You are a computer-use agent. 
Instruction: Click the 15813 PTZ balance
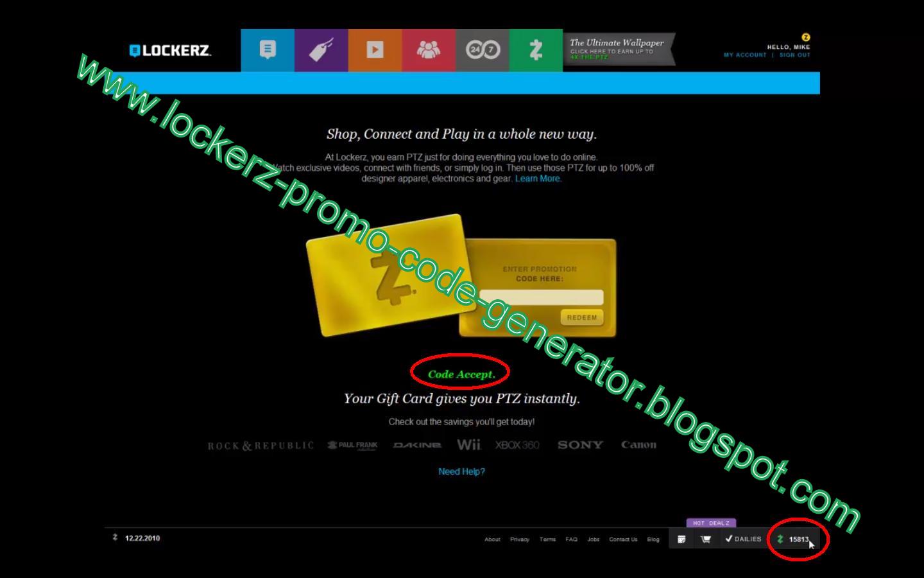coord(794,539)
